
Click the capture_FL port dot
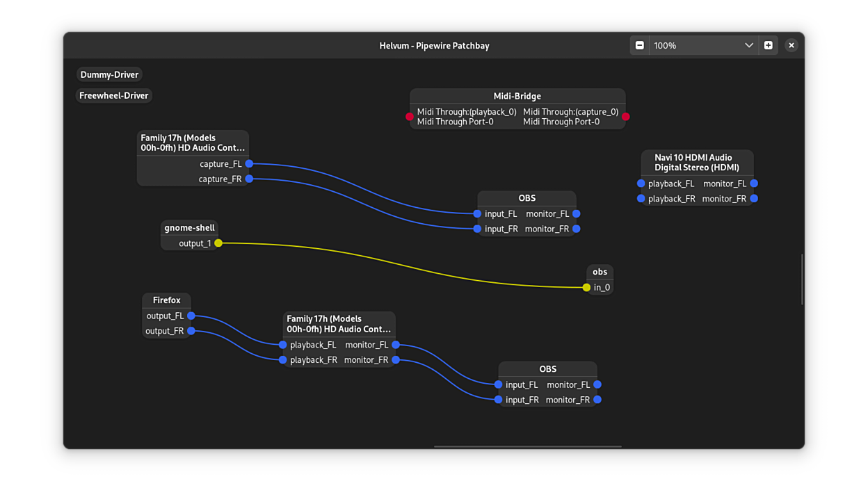click(x=249, y=164)
